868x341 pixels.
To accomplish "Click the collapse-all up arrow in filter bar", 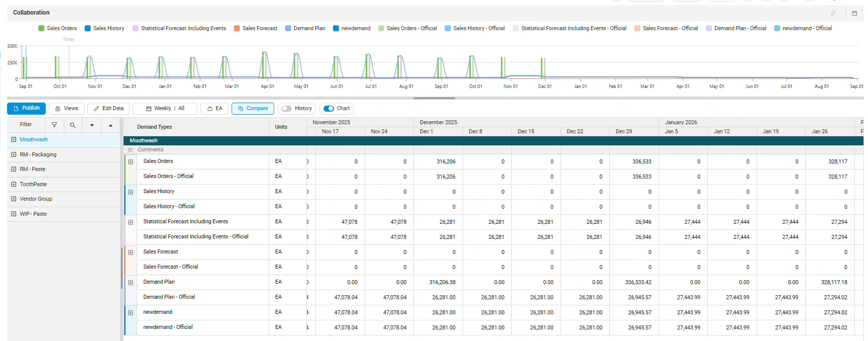I will (x=111, y=125).
